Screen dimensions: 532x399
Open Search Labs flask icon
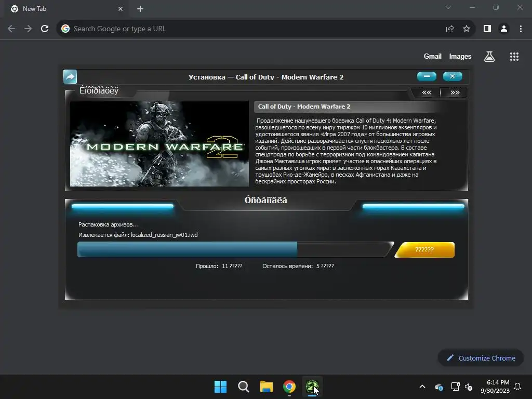pyautogui.click(x=489, y=57)
